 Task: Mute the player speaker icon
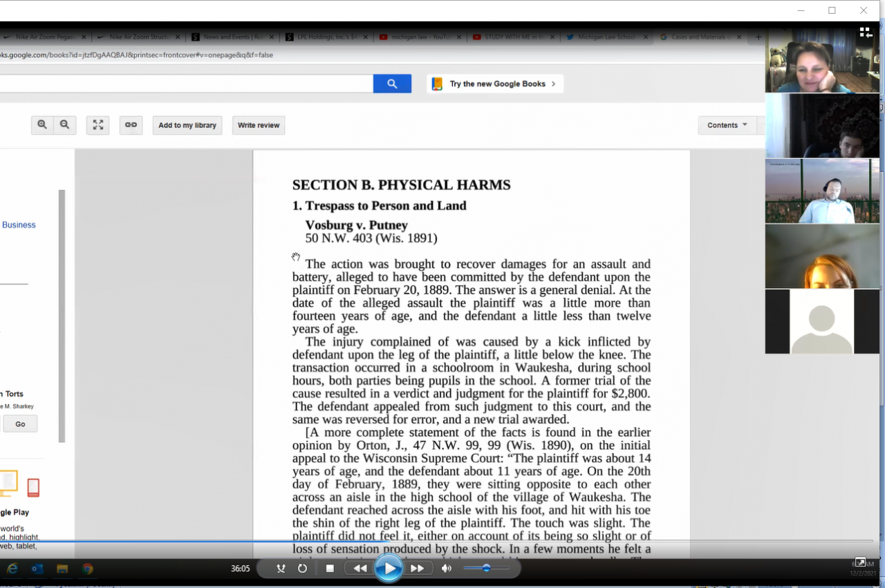point(447,569)
